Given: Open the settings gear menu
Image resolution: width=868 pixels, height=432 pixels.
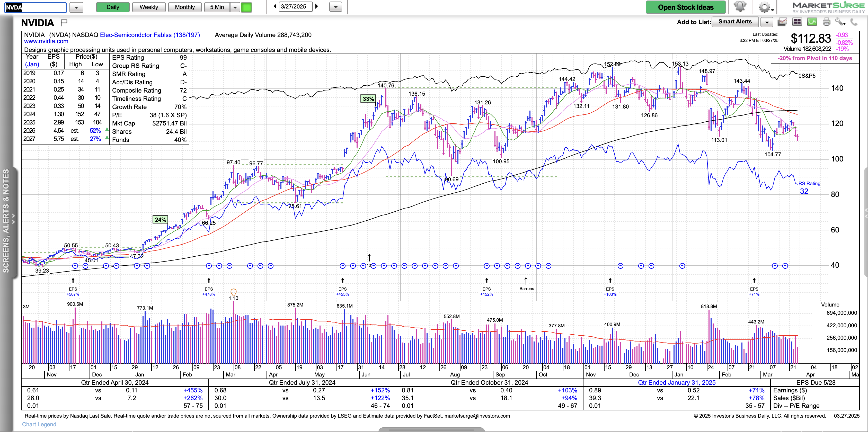Looking at the screenshot, I should (765, 7).
